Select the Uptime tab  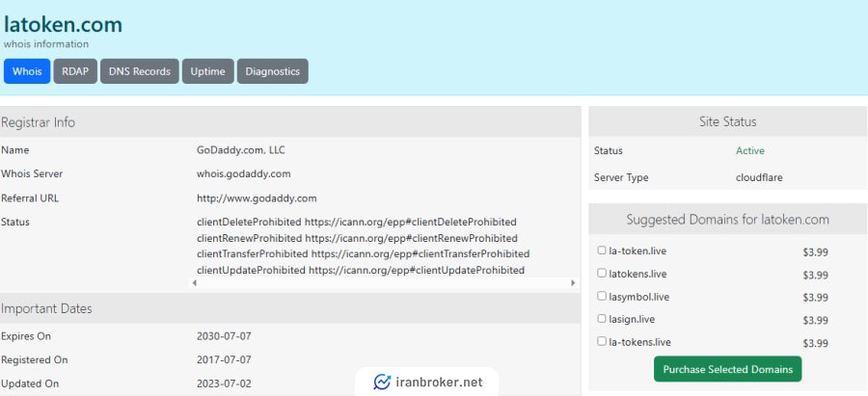pyautogui.click(x=208, y=71)
